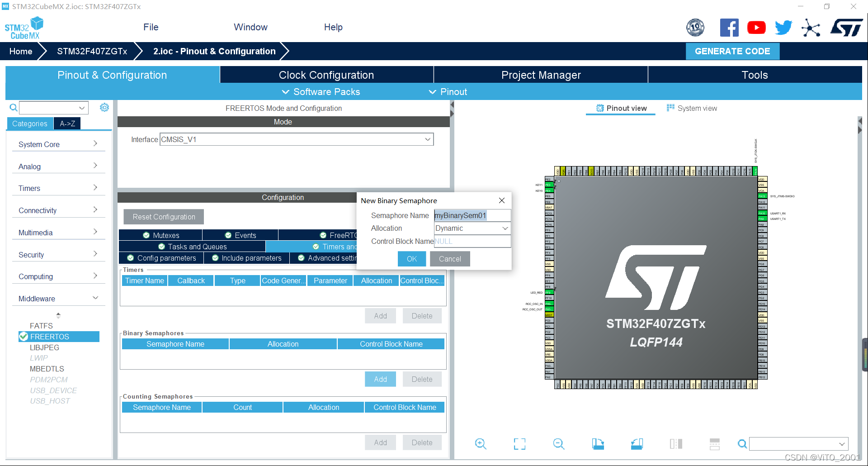868x466 pixels.
Task: Open the Help menu
Action: (x=333, y=27)
